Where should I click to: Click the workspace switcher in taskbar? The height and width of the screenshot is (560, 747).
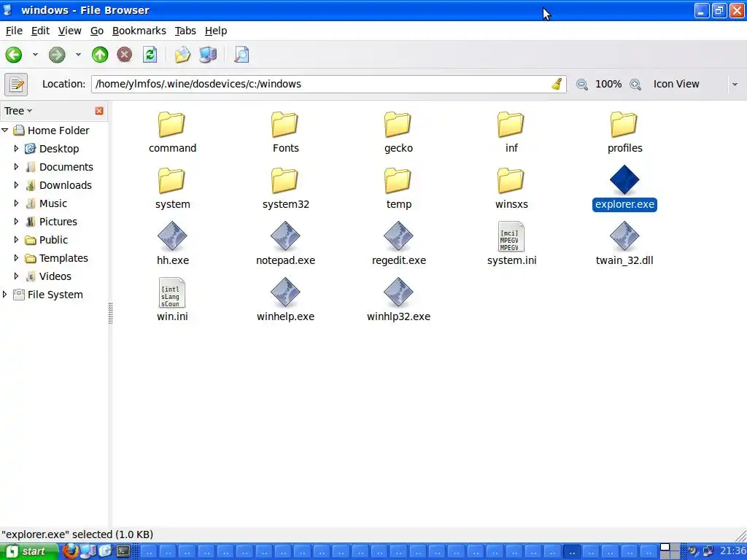tap(670, 551)
